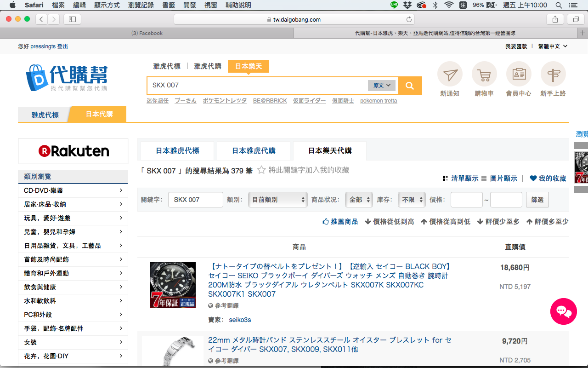This screenshot has height=368, width=588.
Task: Open the 雅虎代購 search tab
Action: point(208,66)
